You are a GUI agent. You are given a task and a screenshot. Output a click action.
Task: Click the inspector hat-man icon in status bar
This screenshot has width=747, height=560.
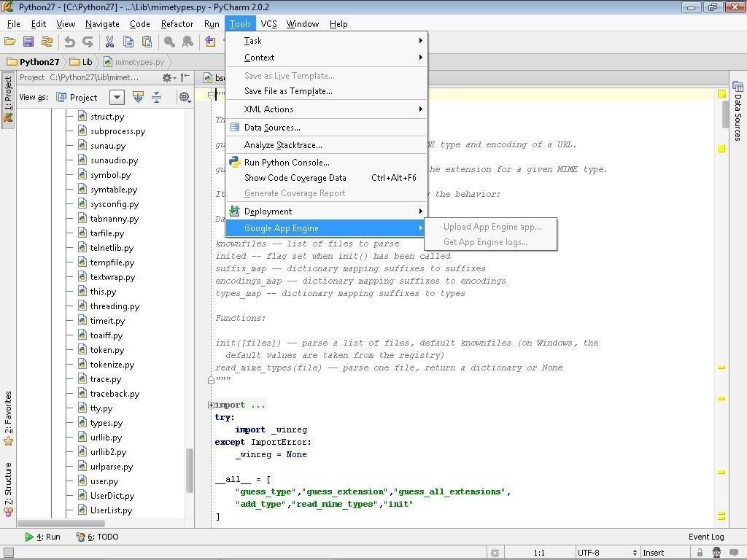(716, 553)
